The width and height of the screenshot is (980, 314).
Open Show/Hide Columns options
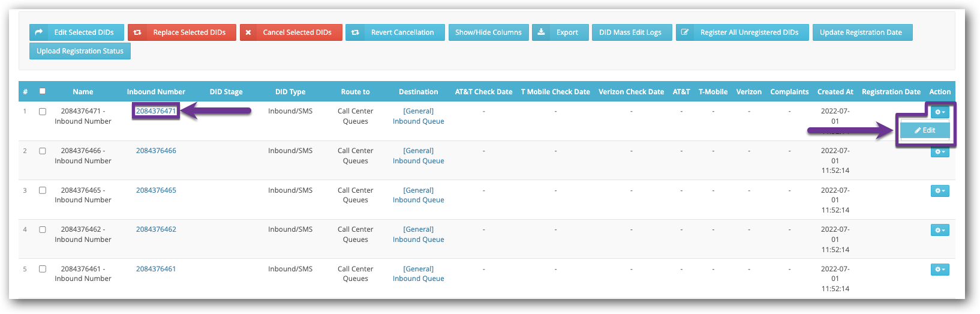(x=488, y=32)
